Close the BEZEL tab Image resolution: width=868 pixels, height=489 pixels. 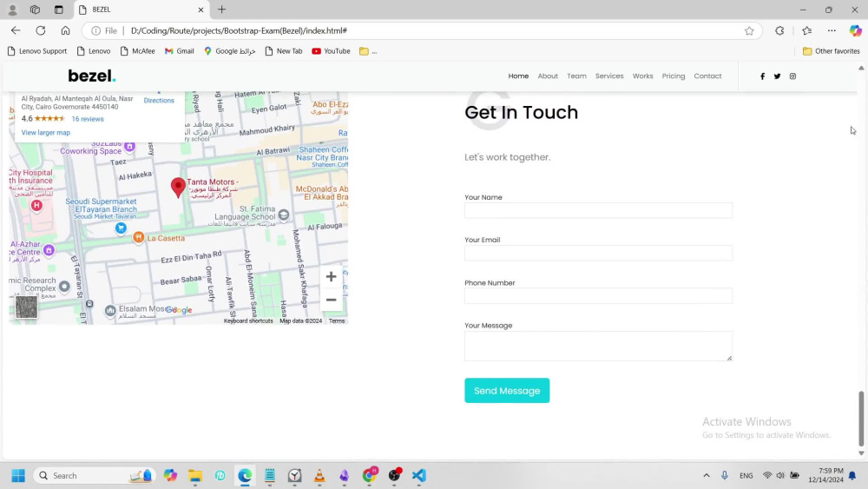coord(201,10)
